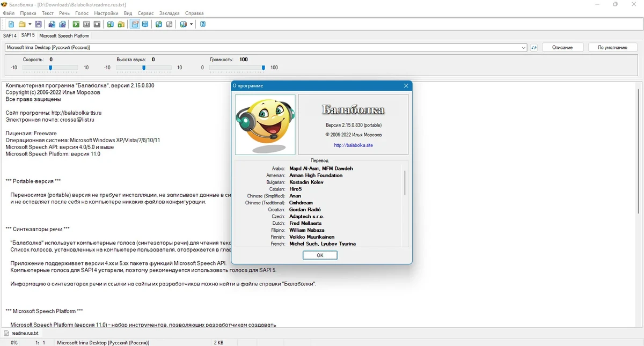The height and width of the screenshot is (346, 644).
Task: Expand the open file dropdown arrow
Action: [x=30, y=24]
